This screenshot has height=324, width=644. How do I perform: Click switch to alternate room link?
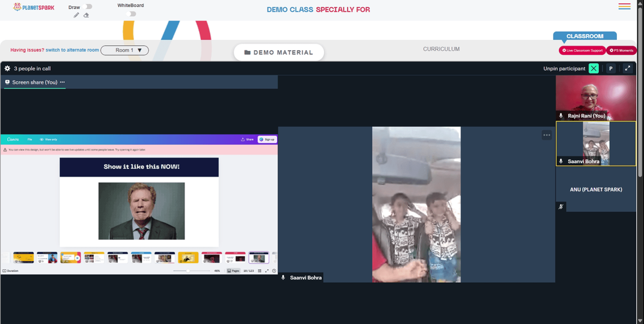click(x=72, y=50)
